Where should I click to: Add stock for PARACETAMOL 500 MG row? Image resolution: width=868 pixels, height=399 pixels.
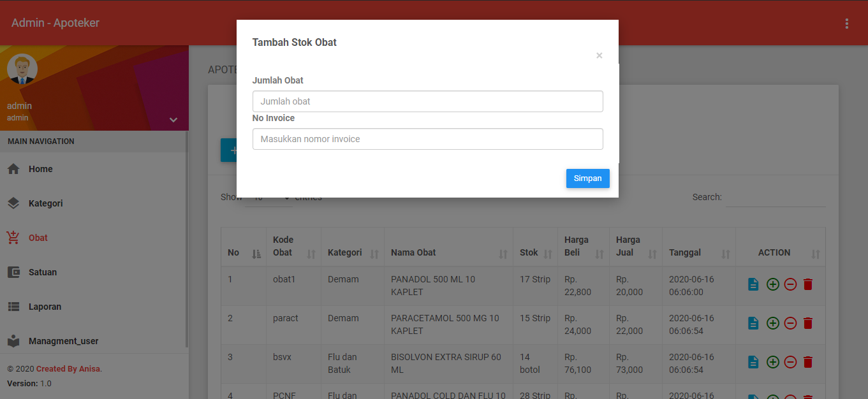pyautogui.click(x=773, y=323)
